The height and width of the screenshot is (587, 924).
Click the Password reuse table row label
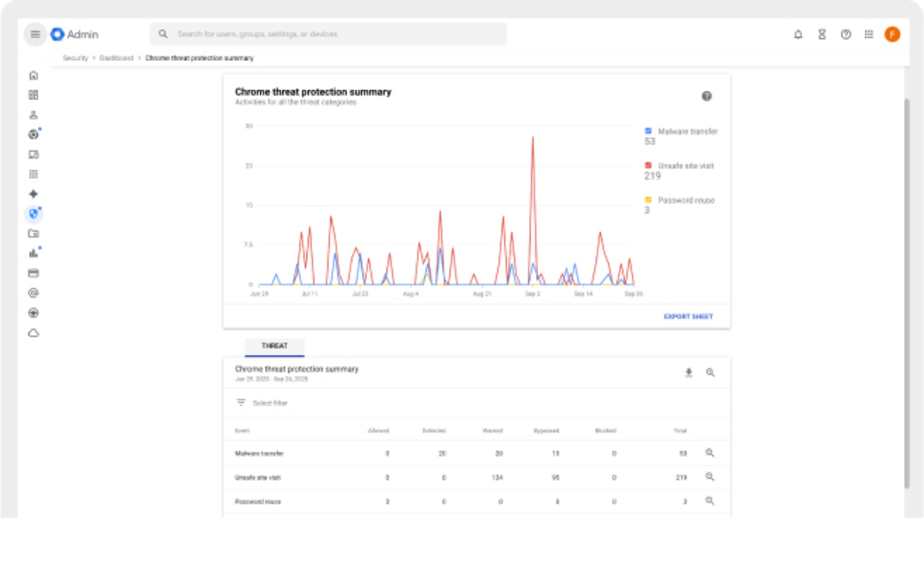258,501
